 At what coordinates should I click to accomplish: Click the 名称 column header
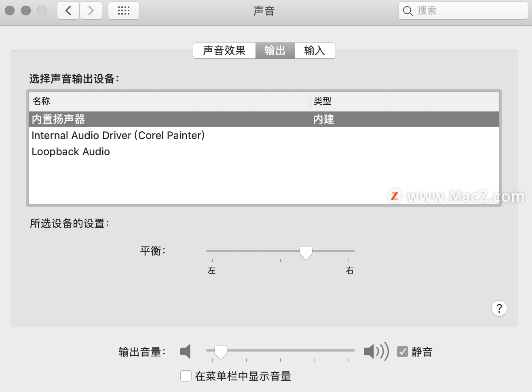click(x=169, y=101)
